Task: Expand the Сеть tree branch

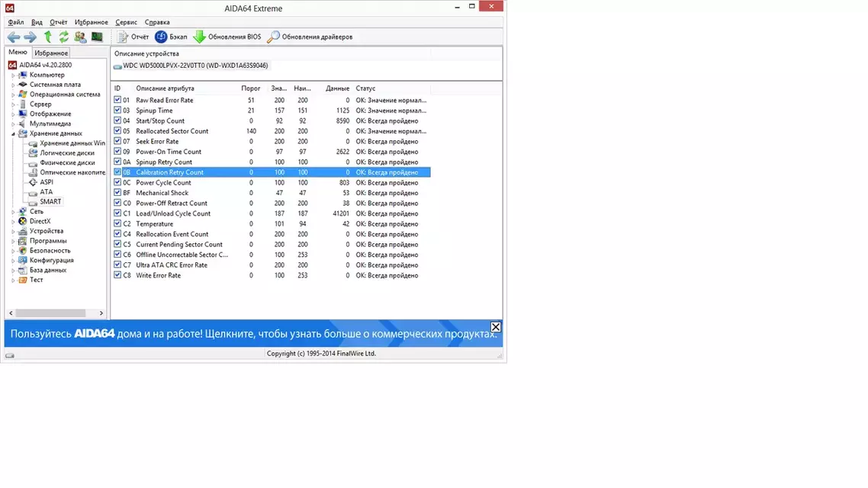Action: point(13,212)
